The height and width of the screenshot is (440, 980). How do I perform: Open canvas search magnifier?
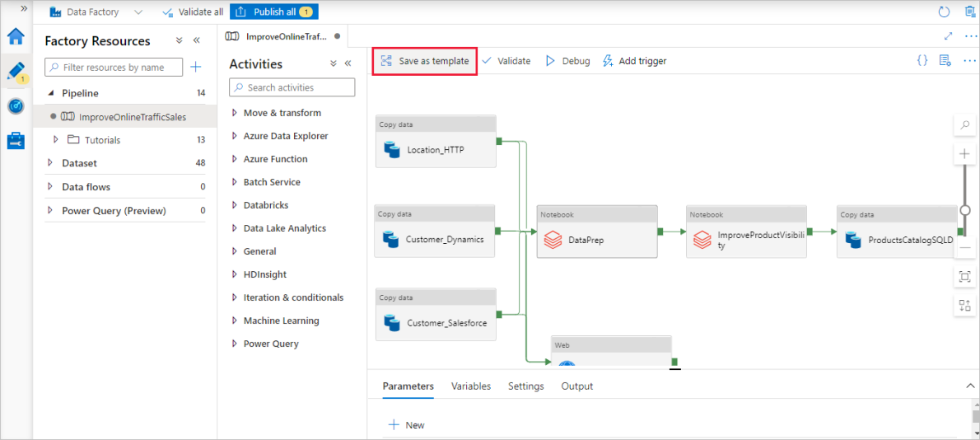964,125
